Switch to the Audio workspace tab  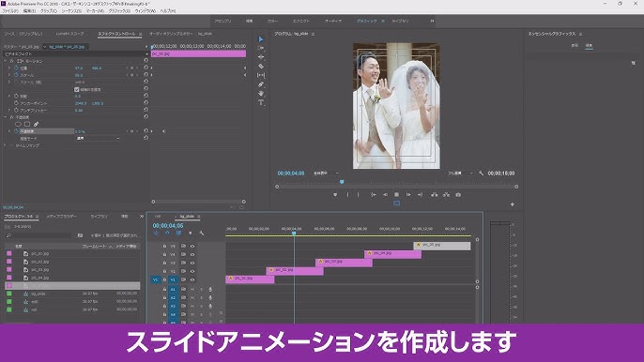pos(333,21)
